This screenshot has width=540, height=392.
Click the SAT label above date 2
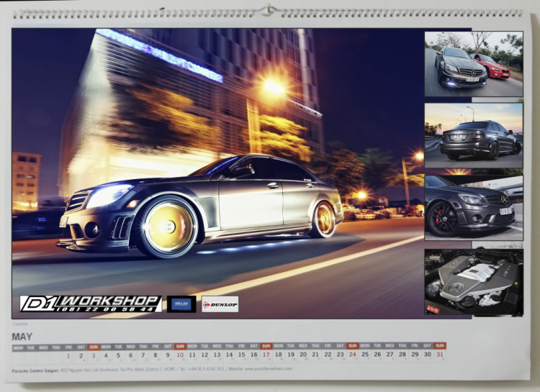point(81,347)
